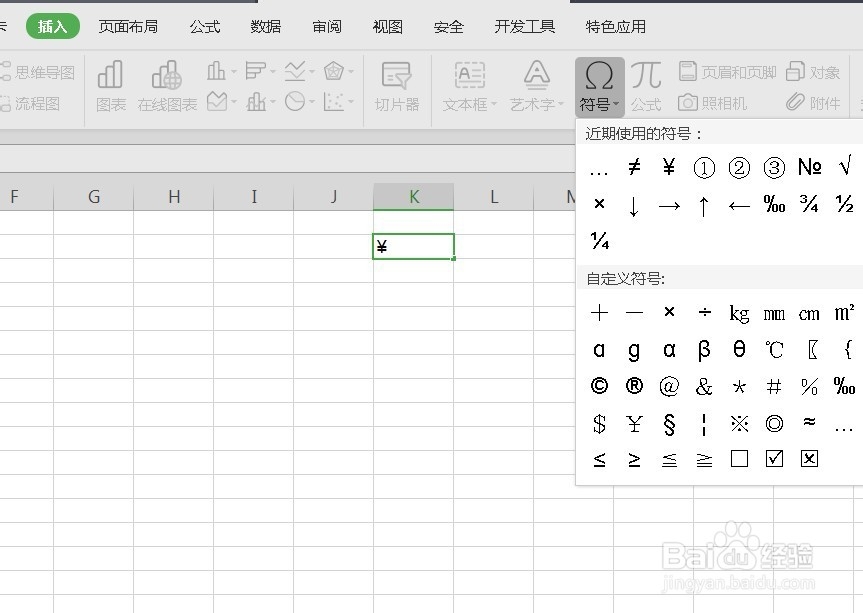Insert the ÷ division symbol
Image resolution: width=863 pixels, height=613 pixels.
coord(704,313)
